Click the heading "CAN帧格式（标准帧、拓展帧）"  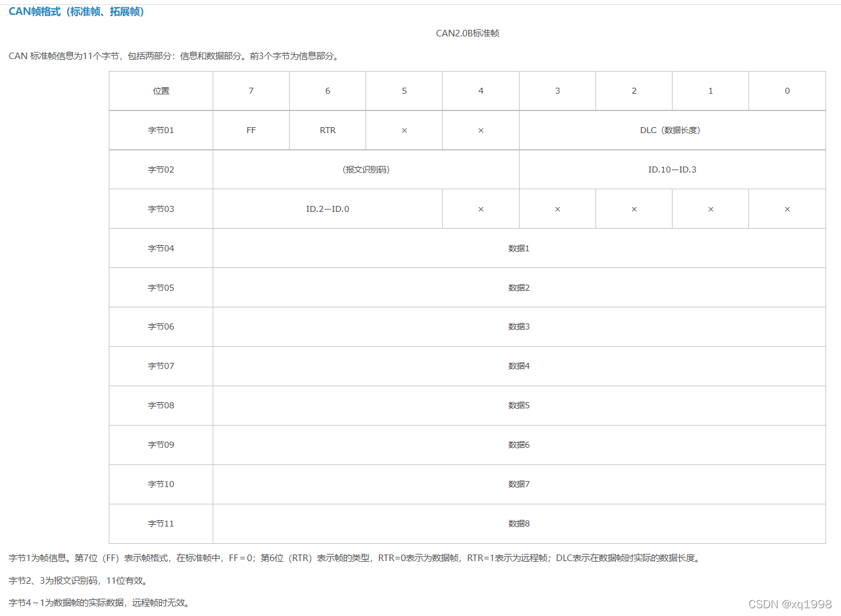pos(76,12)
